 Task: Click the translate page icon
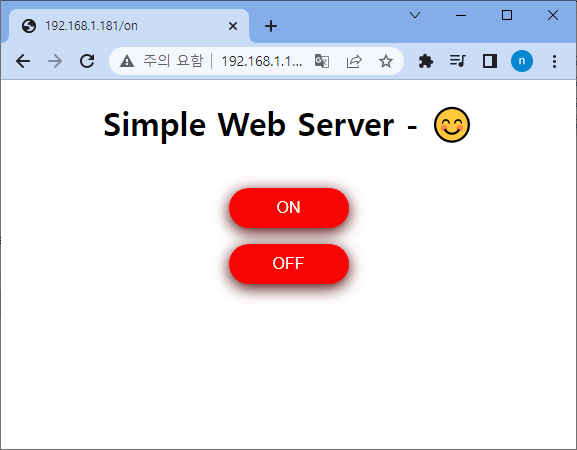[x=322, y=61]
